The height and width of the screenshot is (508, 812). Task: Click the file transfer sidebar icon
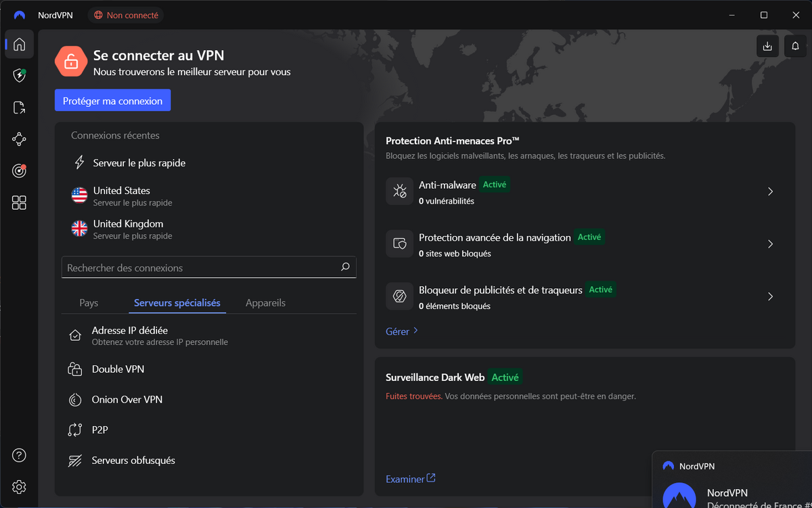[x=19, y=108]
